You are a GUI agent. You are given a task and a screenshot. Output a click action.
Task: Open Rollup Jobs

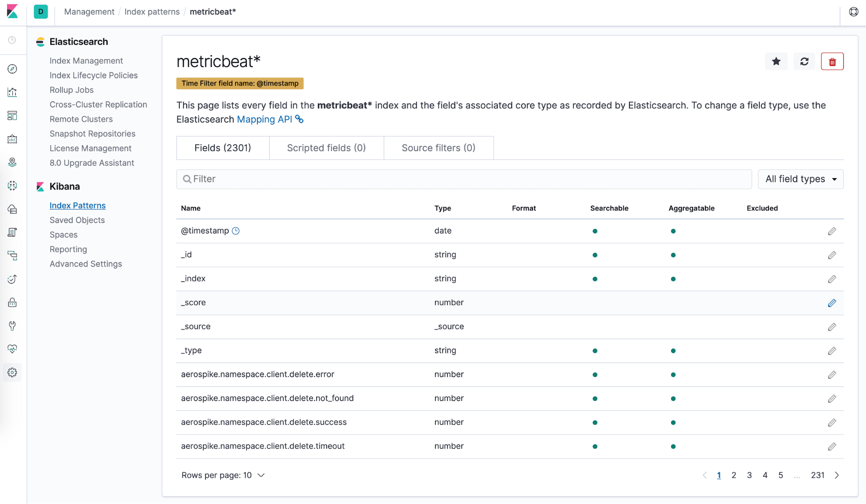tap(71, 90)
